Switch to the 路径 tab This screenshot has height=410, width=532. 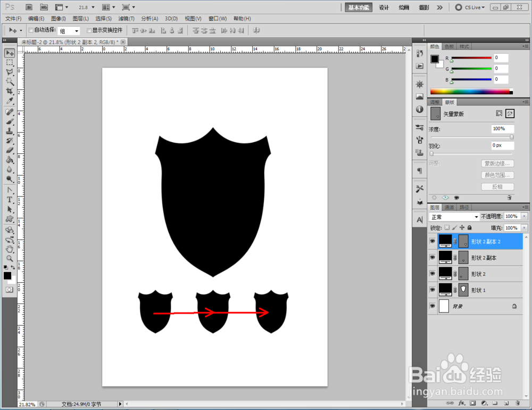click(x=464, y=207)
